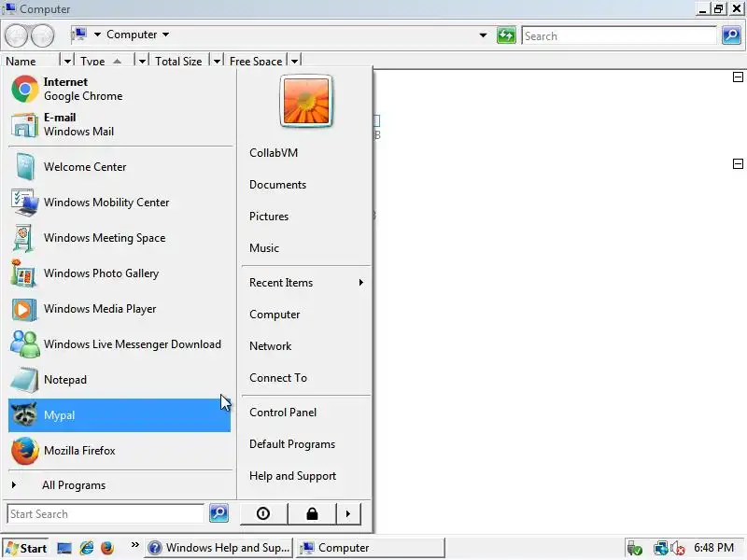Launch Internet Explorer from quick launch

click(87, 548)
